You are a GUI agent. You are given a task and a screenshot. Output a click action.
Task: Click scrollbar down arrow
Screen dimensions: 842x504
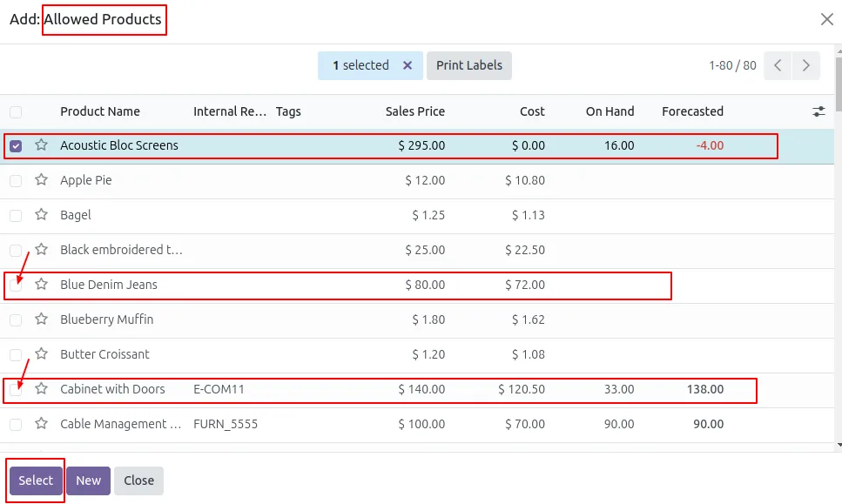pos(839,445)
